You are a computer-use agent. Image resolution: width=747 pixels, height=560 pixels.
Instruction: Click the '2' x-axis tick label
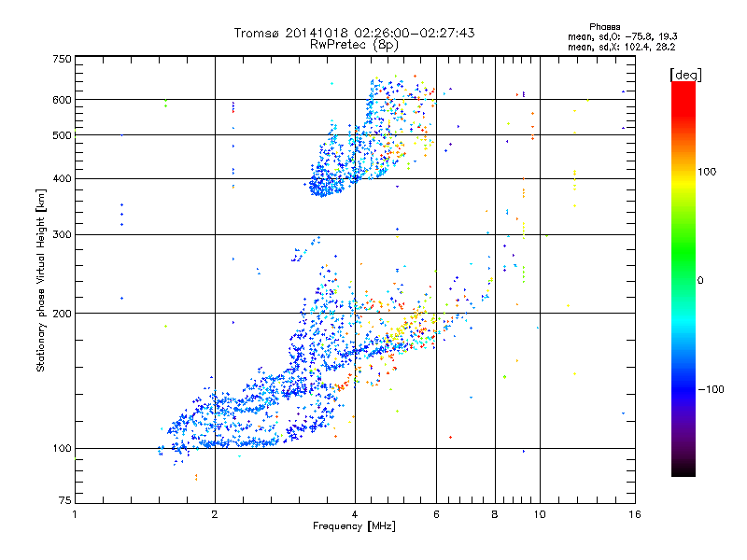click(x=215, y=514)
